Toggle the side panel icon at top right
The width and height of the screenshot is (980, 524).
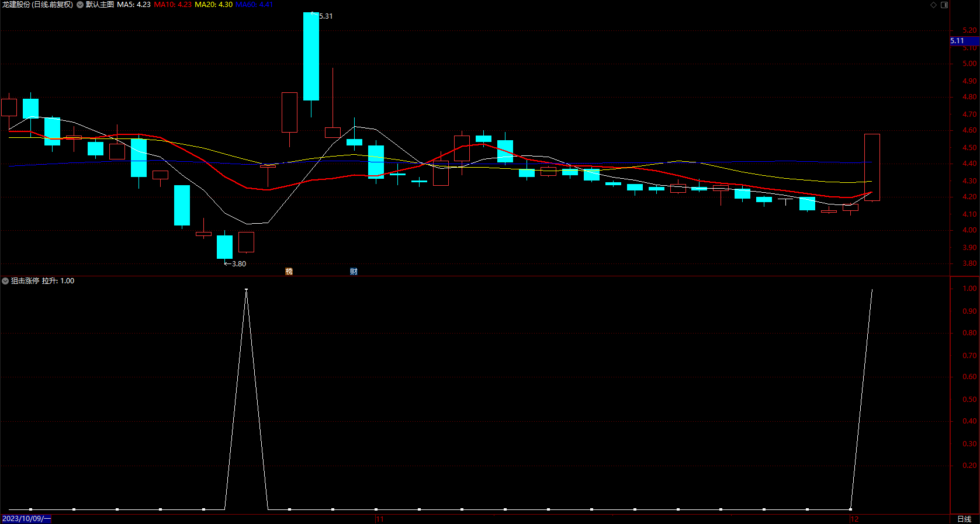click(x=944, y=5)
